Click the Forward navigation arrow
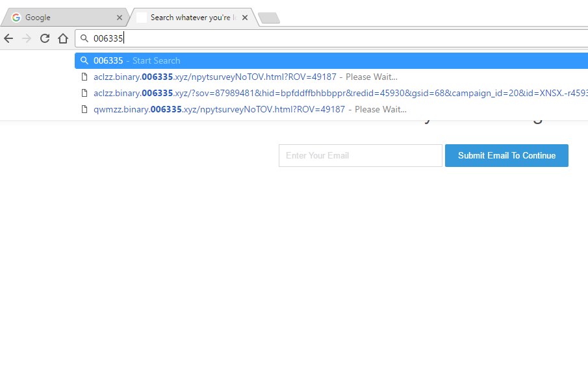The image size is (588, 382). [x=27, y=38]
